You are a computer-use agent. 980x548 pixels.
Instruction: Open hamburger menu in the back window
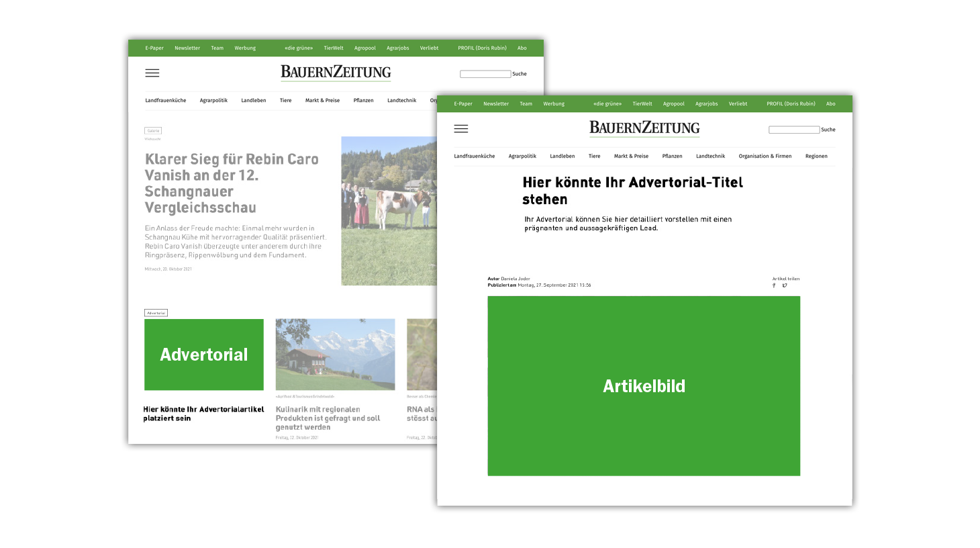[152, 73]
